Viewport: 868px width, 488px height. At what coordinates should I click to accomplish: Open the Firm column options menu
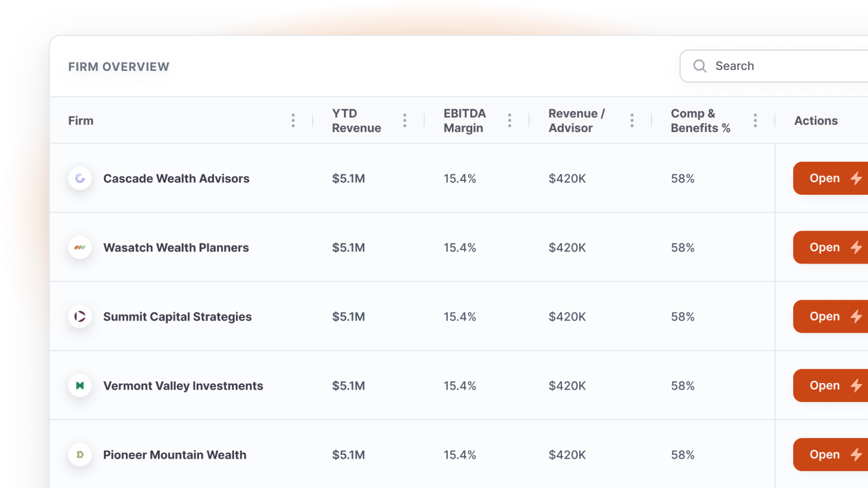(293, 121)
